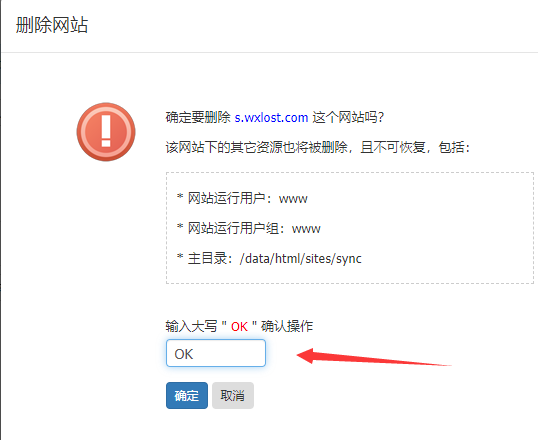538x440 pixels.
Task: Click the 输入大写 label text
Action: pyautogui.click(x=191, y=326)
